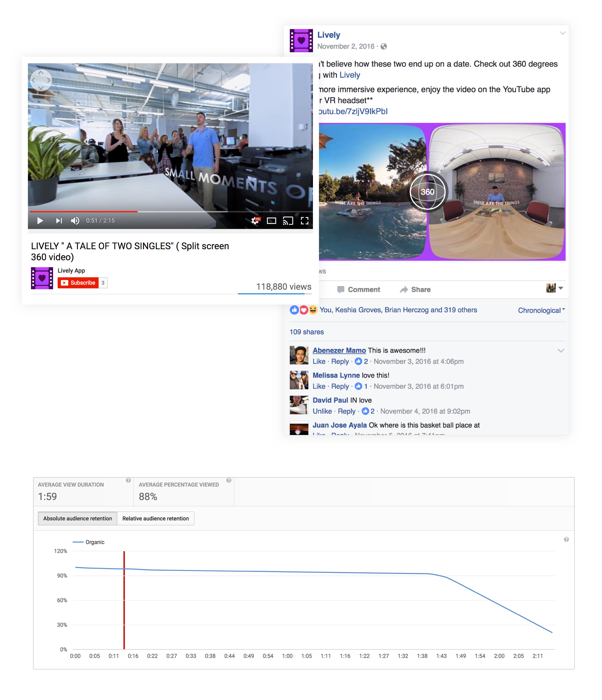Image resolution: width=602 pixels, height=700 pixels.
Task: Switch to theater mode
Action: pyautogui.click(x=271, y=221)
